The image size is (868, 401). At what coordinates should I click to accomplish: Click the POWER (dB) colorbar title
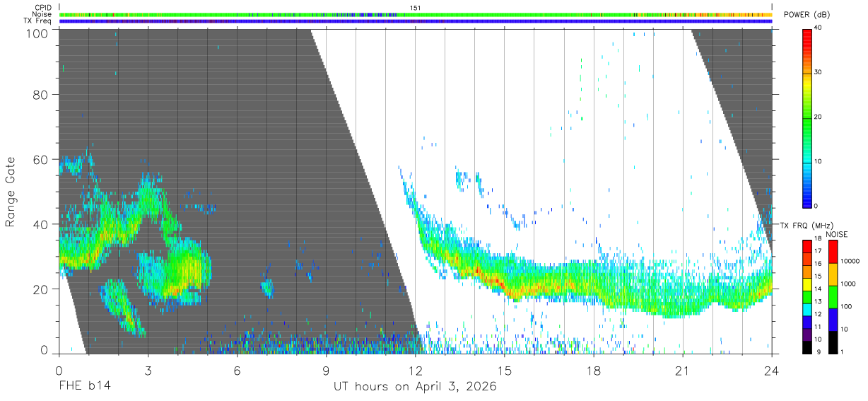coord(807,15)
